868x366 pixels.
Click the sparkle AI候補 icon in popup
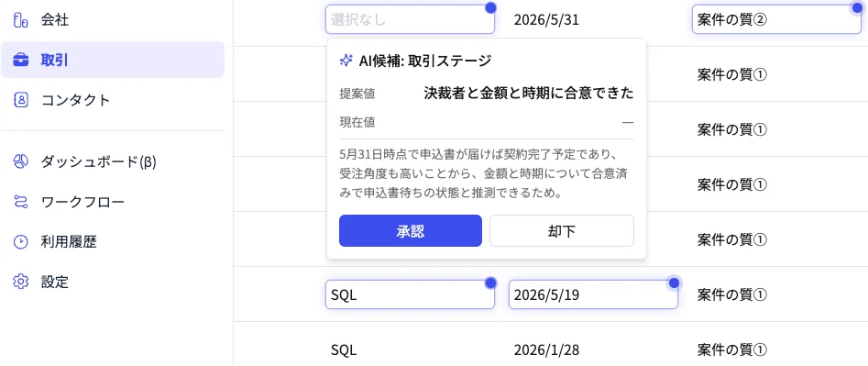click(x=346, y=61)
